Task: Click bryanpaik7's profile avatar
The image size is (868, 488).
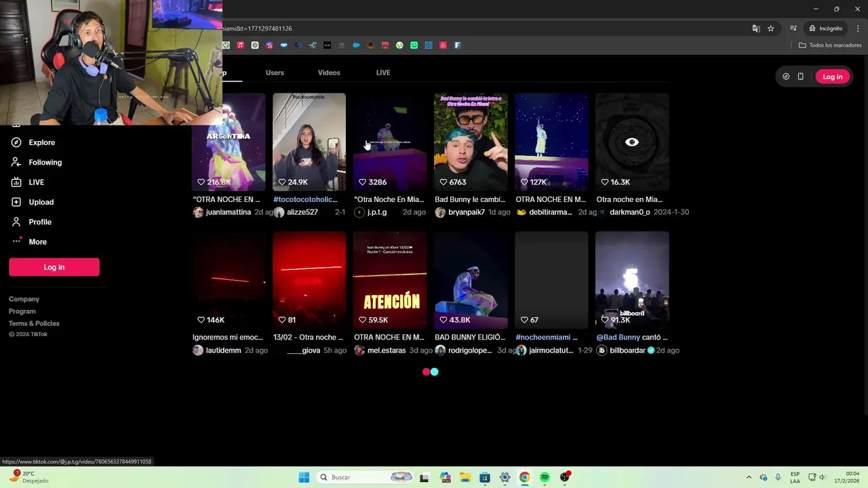Action: pos(440,212)
